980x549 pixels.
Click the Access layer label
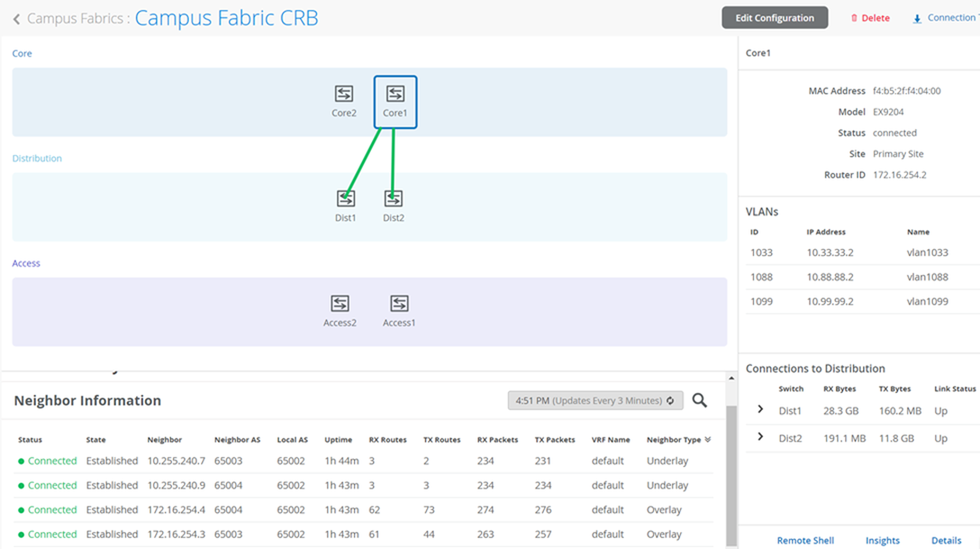pos(26,264)
